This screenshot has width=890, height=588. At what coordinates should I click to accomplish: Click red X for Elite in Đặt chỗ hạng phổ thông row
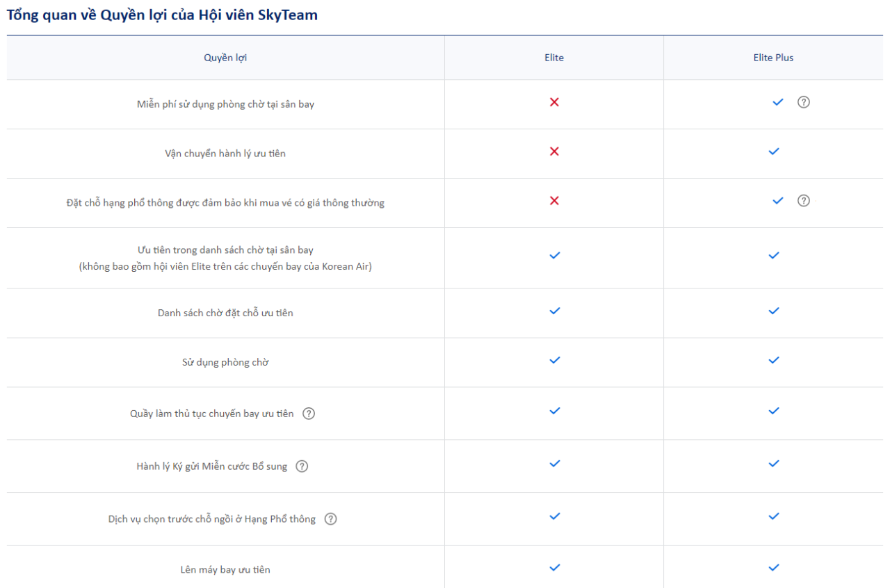554,201
